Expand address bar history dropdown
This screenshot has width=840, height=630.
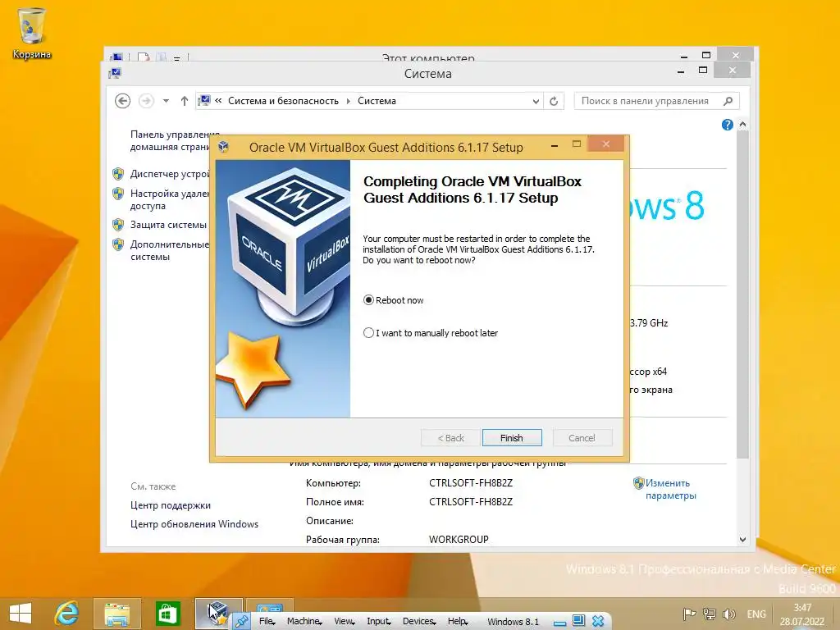pyautogui.click(x=535, y=101)
